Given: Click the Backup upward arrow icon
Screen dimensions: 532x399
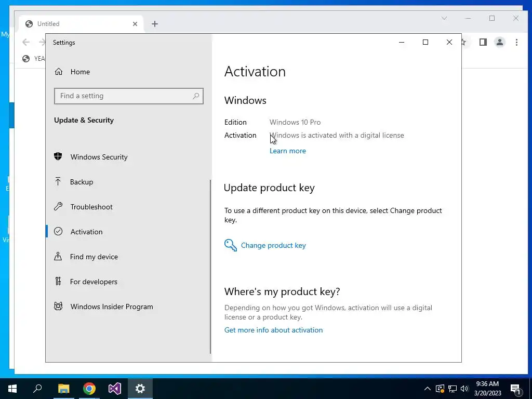Looking at the screenshot, I should pyautogui.click(x=58, y=181).
